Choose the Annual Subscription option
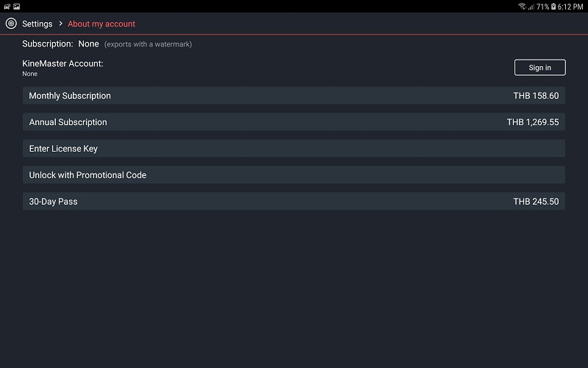588x368 pixels. pyautogui.click(x=68, y=122)
